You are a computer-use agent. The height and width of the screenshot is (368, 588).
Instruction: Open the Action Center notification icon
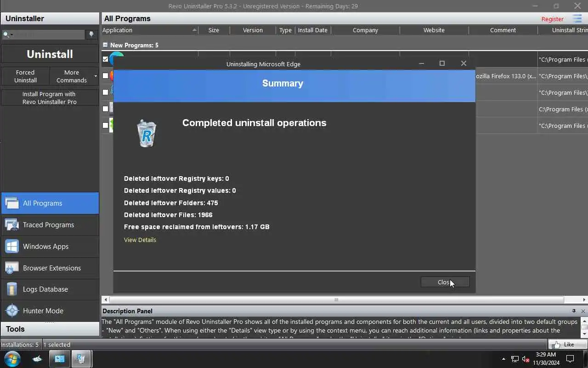pyautogui.click(x=570, y=359)
